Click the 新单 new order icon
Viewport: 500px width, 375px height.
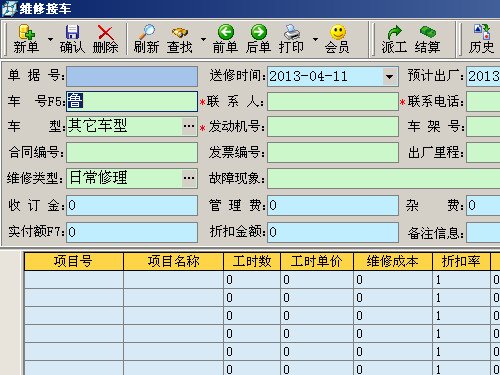pos(26,39)
